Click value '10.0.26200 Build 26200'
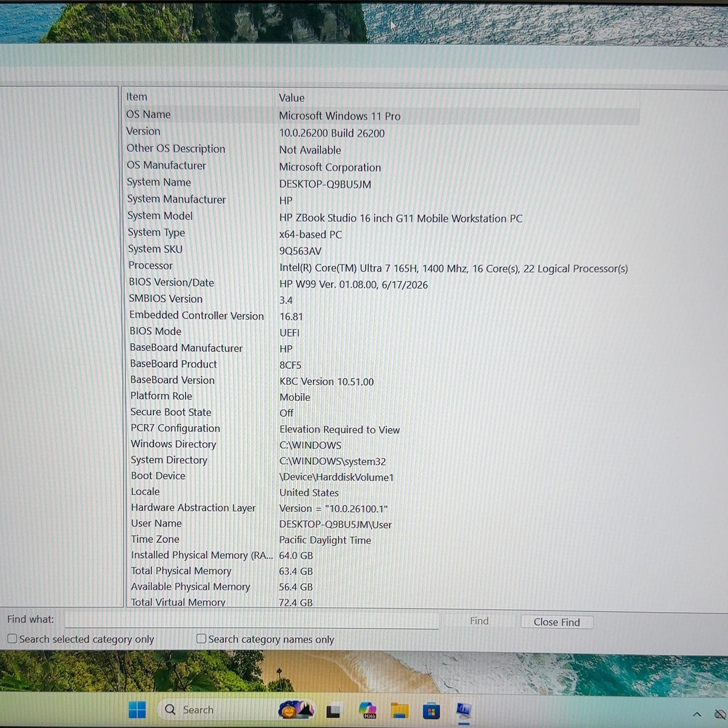 (332, 133)
